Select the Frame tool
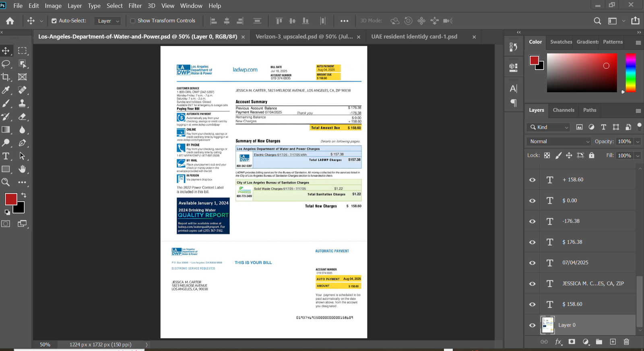The width and height of the screenshot is (644, 351). pyautogui.click(x=22, y=77)
